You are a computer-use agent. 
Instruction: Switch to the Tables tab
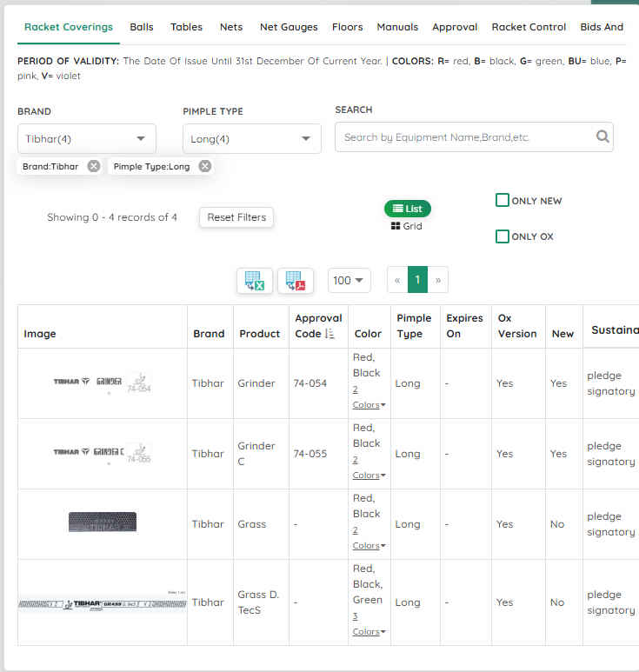[186, 27]
